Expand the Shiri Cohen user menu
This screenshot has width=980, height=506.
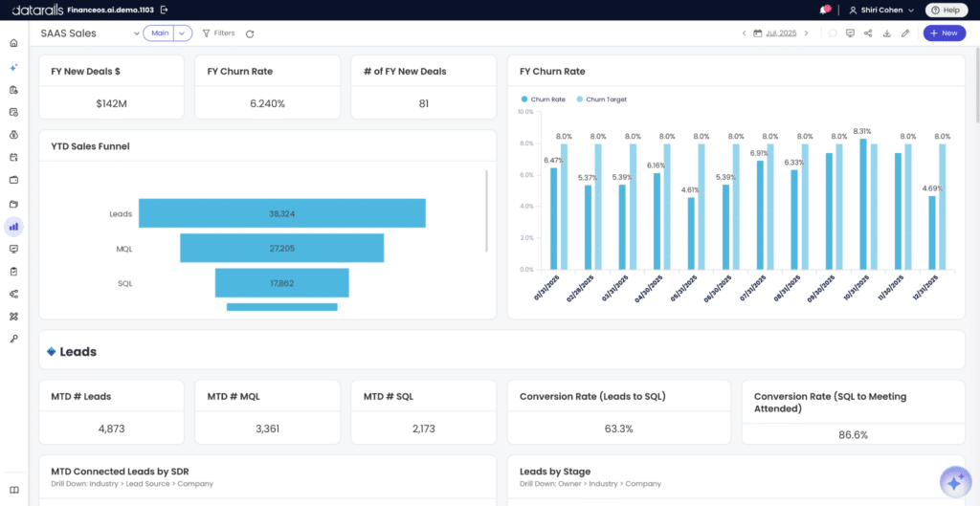[x=881, y=10]
